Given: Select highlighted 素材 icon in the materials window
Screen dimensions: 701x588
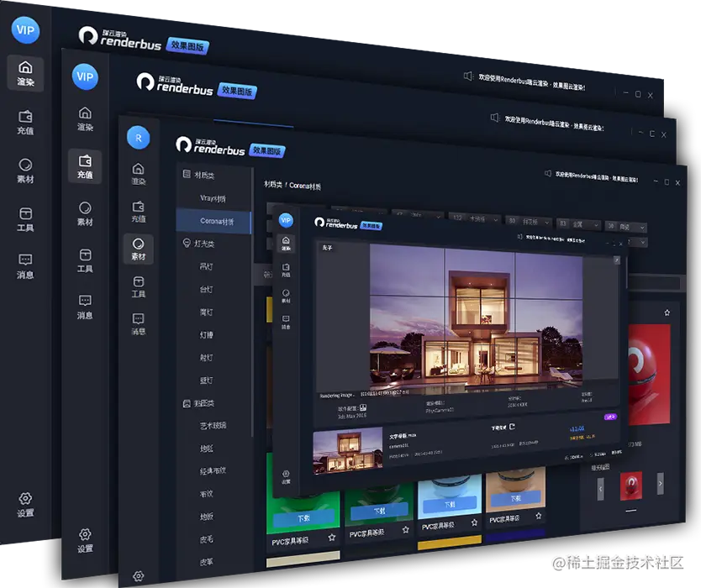Looking at the screenshot, I should tap(138, 249).
